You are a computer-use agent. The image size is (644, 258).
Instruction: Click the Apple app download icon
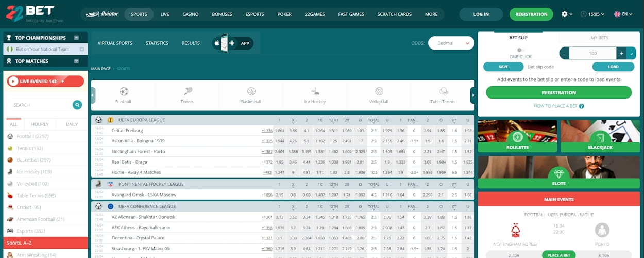[217, 43]
